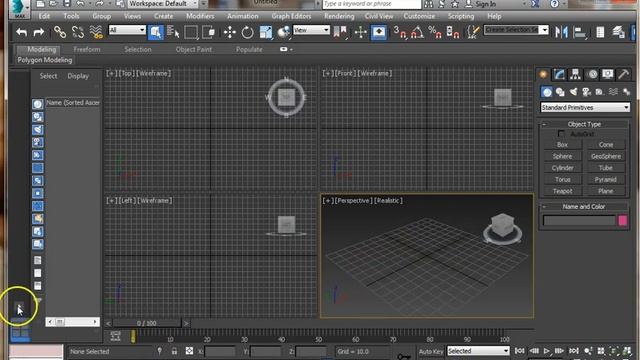Open the Rendering menu
This screenshot has height=360, width=640.
pyautogui.click(x=339, y=16)
